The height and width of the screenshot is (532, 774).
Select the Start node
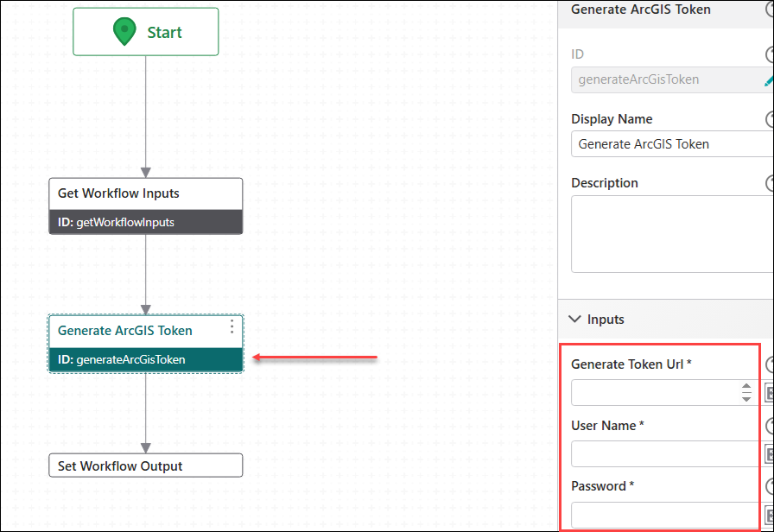coord(145,32)
